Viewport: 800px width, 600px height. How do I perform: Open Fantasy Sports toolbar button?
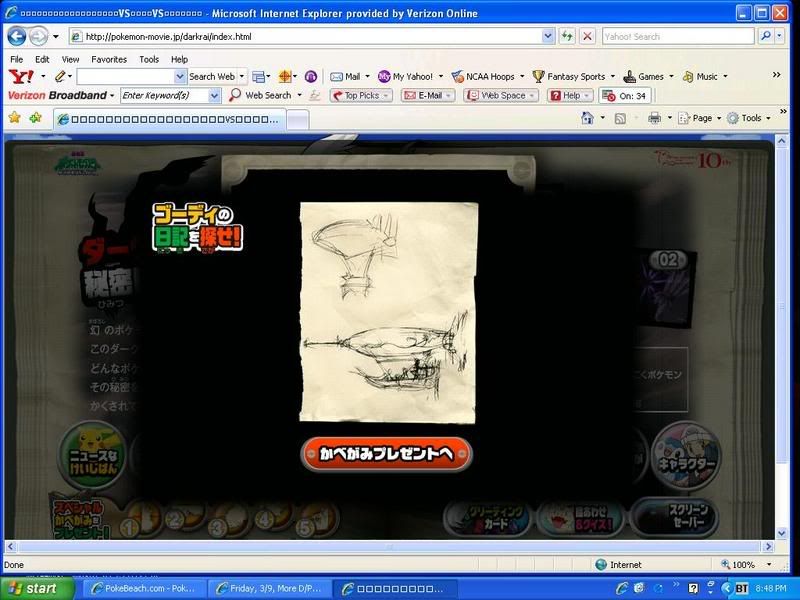pos(569,77)
